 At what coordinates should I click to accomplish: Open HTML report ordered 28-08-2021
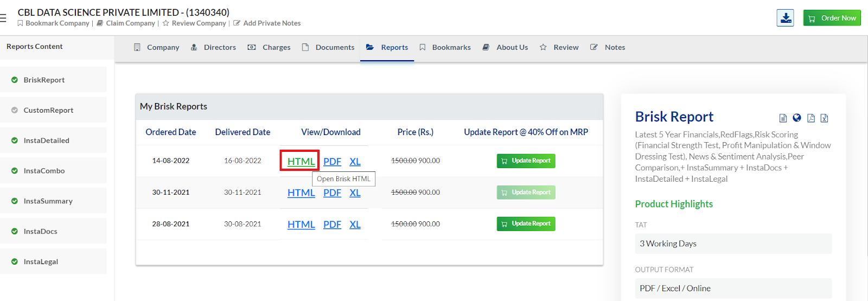point(301,225)
